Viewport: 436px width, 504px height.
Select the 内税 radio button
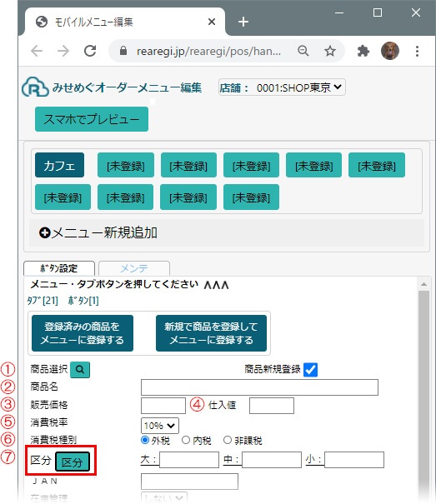tap(186, 440)
